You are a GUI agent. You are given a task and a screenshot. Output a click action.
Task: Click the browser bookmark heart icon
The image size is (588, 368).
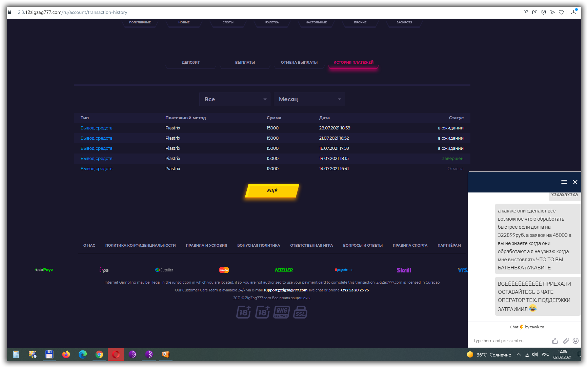coord(561,12)
